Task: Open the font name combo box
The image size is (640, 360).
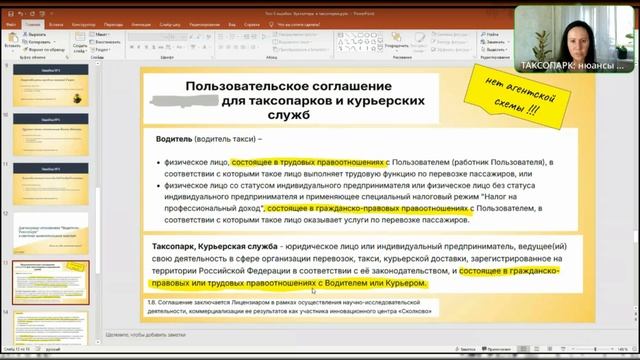Action: (x=149, y=37)
